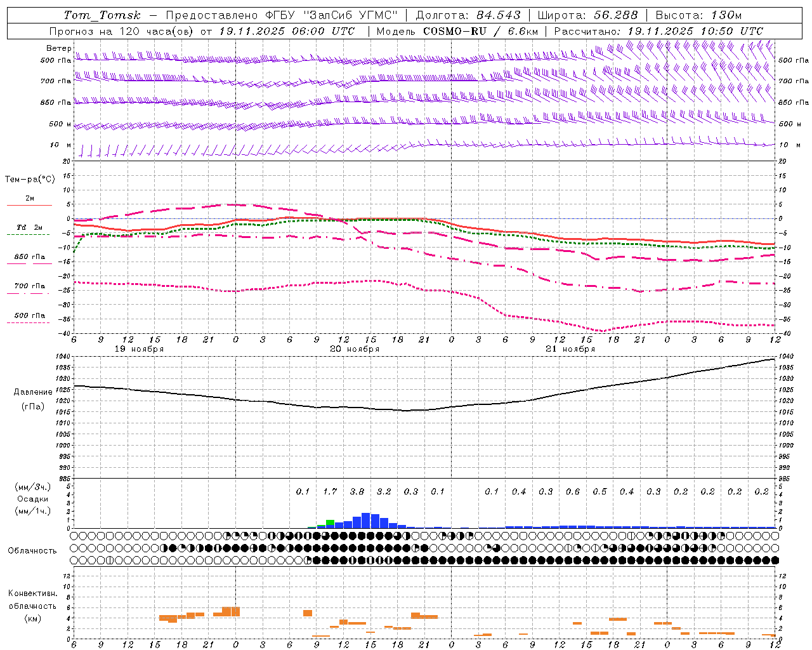Screen dimensions: 812x650
Task: Click the '21 ноября' date label
Action: pos(570,349)
